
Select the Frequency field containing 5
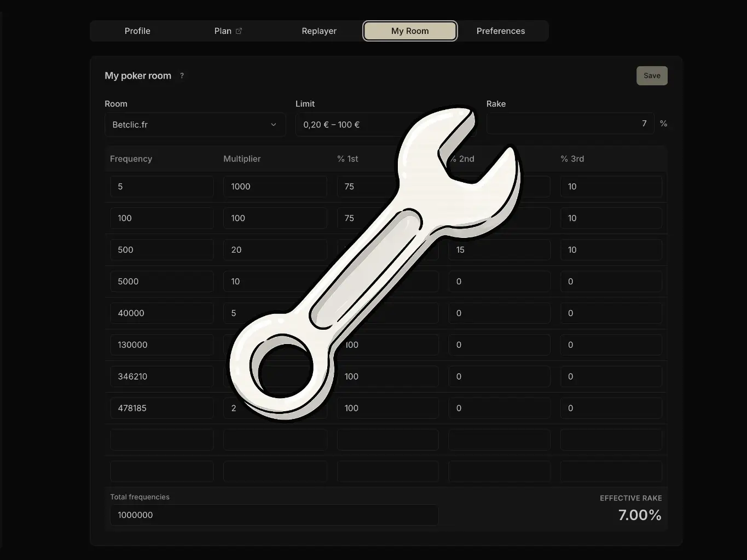click(x=161, y=186)
